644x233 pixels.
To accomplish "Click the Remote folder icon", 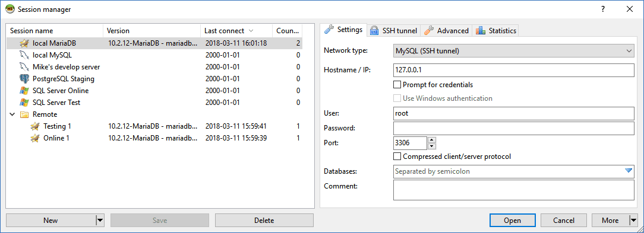I will point(24,114).
